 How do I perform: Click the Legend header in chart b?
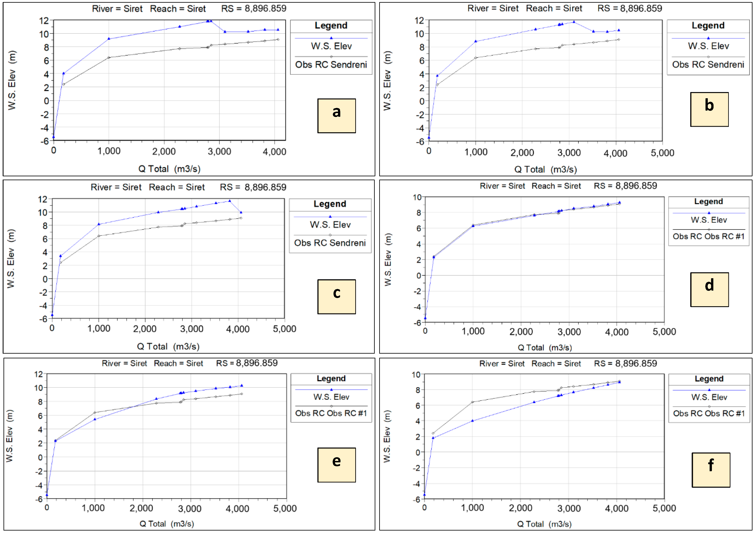[x=708, y=25]
